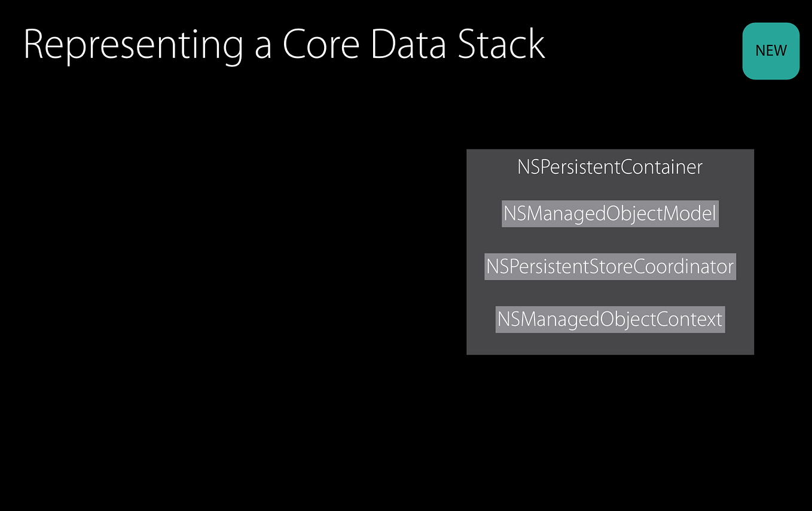Select the NSManagedObjectModel box
Viewport: 812px width, 511px height.
pos(610,214)
